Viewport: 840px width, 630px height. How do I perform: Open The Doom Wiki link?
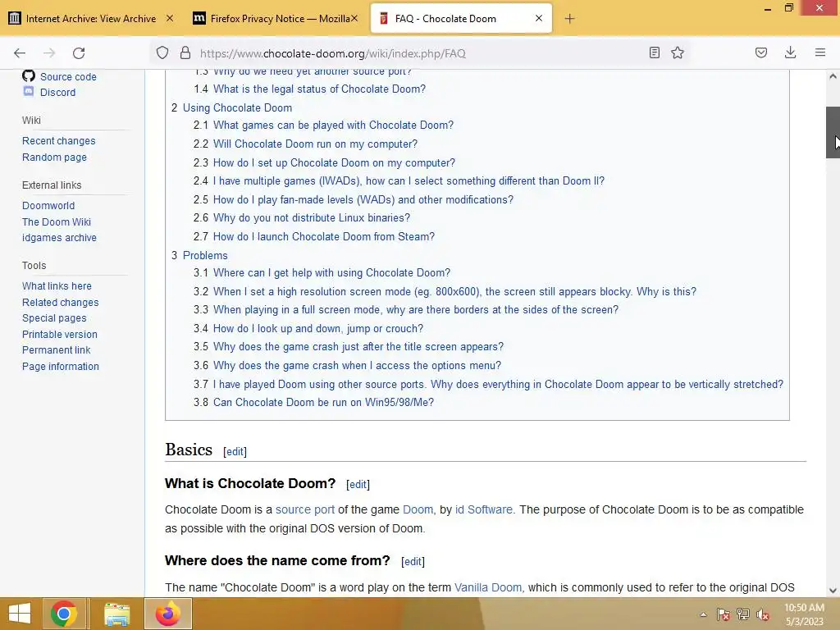57,221
